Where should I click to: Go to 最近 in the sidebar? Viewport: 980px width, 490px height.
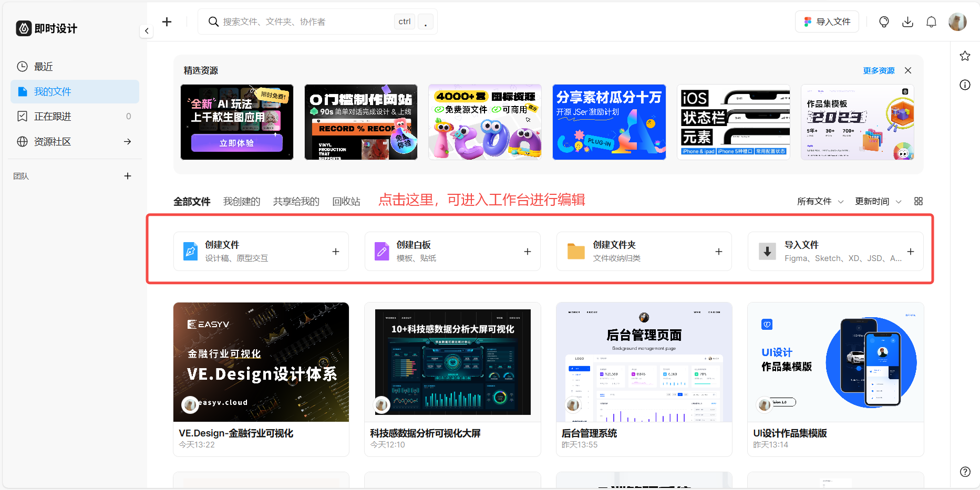click(x=75, y=67)
